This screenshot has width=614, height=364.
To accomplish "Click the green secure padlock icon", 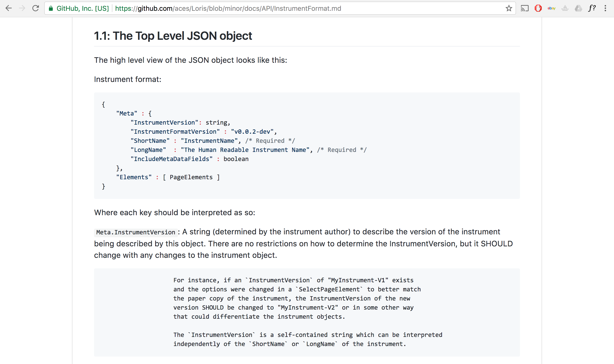I will pyautogui.click(x=51, y=8).
